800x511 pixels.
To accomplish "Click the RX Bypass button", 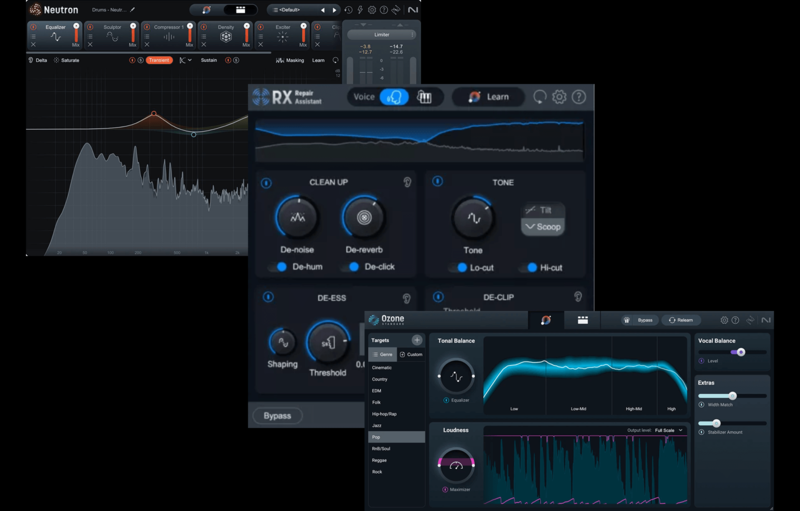I will pyautogui.click(x=278, y=416).
